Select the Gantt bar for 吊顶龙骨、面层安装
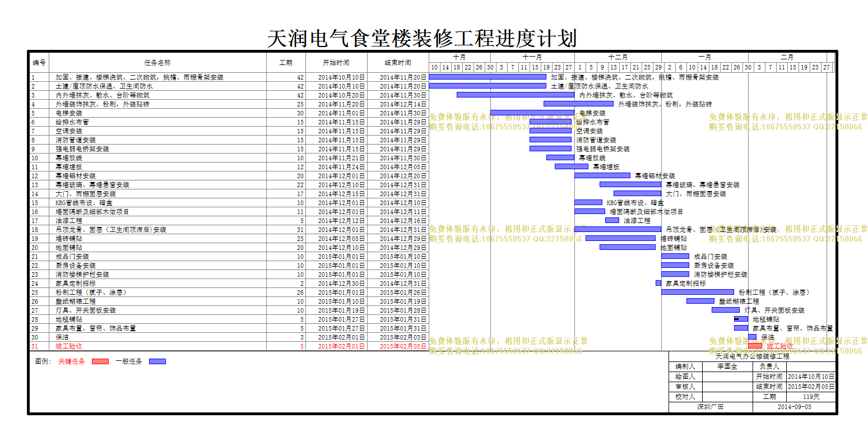The width and height of the screenshot is (868, 441). (x=618, y=230)
